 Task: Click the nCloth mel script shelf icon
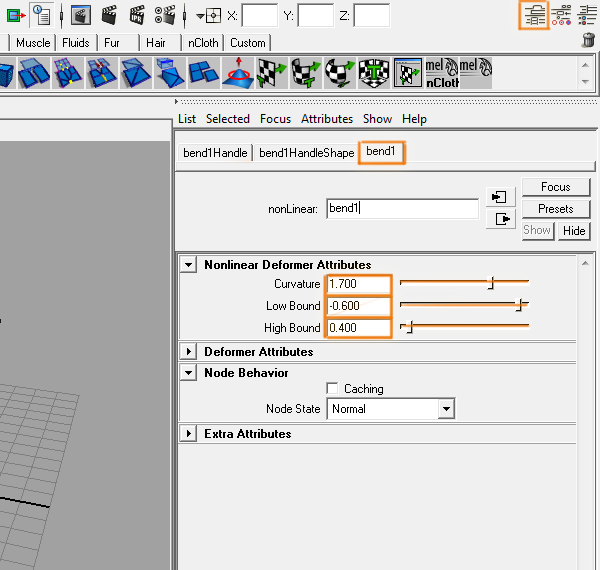[441, 72]
